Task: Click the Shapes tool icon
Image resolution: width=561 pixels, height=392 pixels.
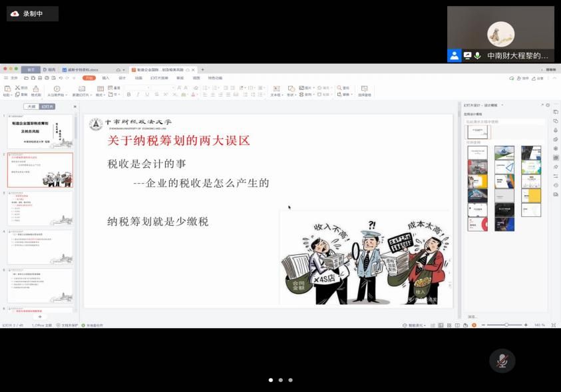Action: [x=291, y=89]
